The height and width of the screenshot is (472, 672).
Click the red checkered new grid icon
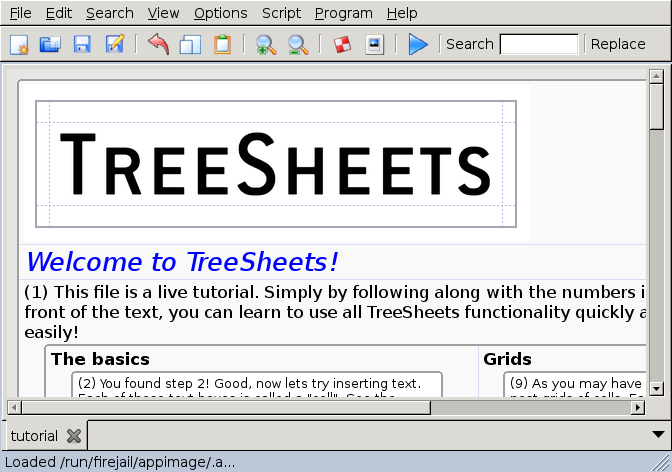tap(342, 44)
